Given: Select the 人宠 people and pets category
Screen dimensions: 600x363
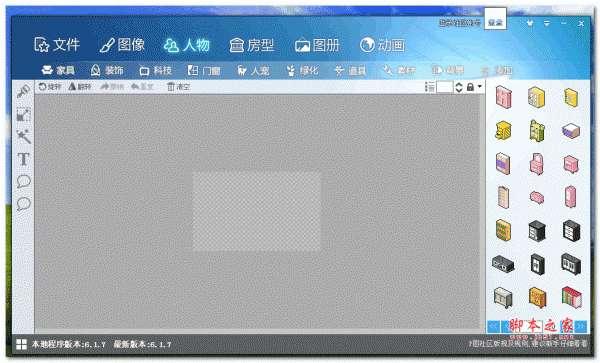Looking at the screenshot, I should coord(253,70).
